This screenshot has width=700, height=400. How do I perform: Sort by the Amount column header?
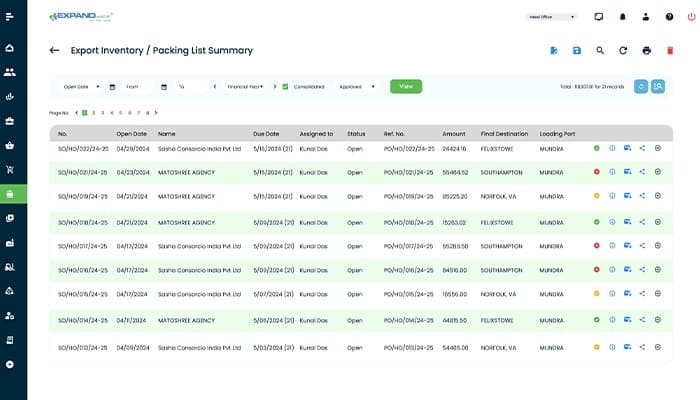(454, 133)
